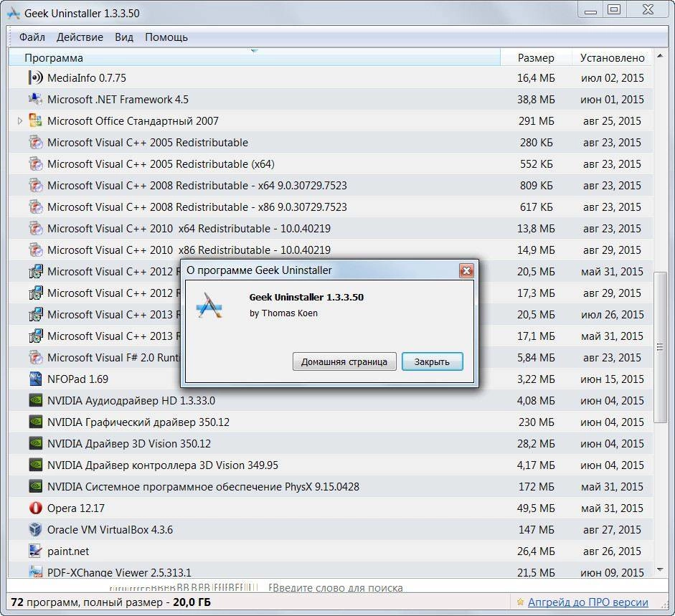Select Oracle VM VirtualBox 4.3.6 entry
675x616 pixels.
(331, 530)
